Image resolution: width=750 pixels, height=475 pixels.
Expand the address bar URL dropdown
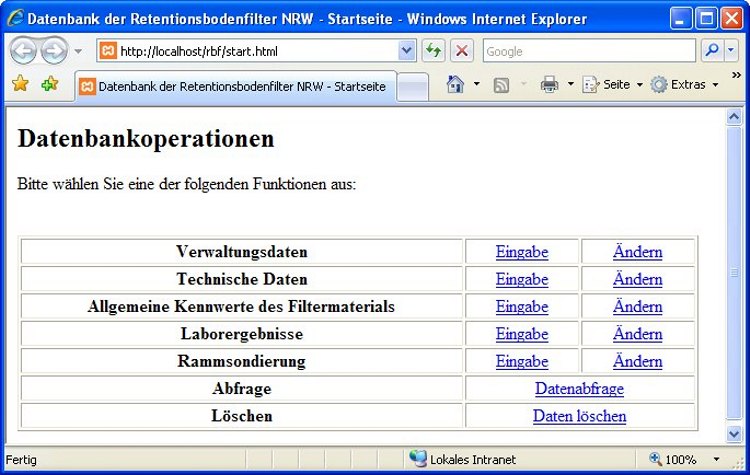click(406, 51)
